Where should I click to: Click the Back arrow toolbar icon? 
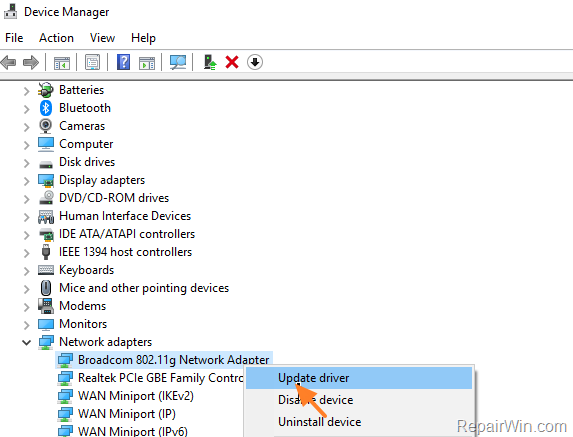click(x=9, y=62)
